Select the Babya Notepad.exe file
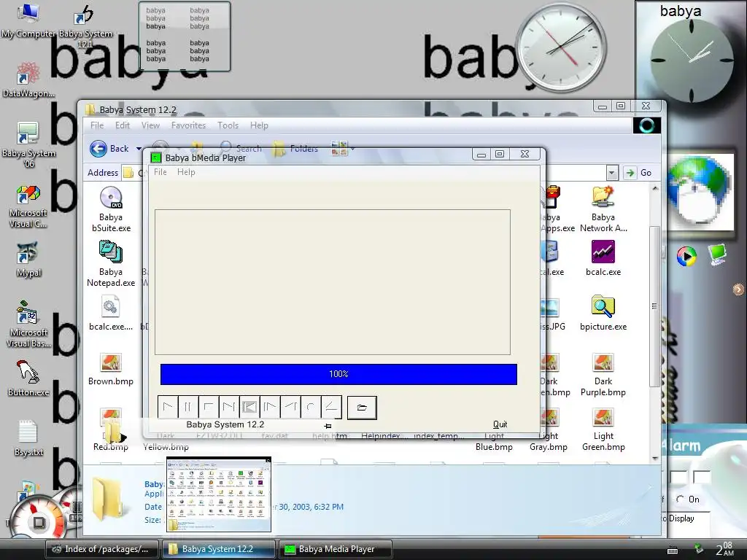 point(111,264)
